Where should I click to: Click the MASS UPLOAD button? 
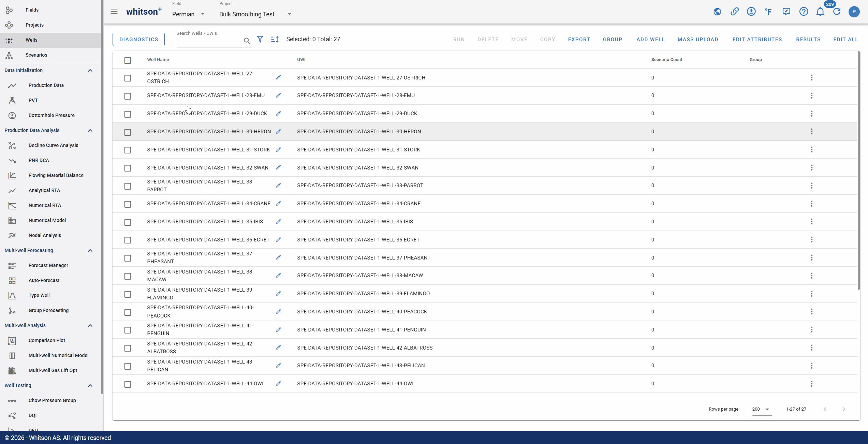click(x=698, y=40)
